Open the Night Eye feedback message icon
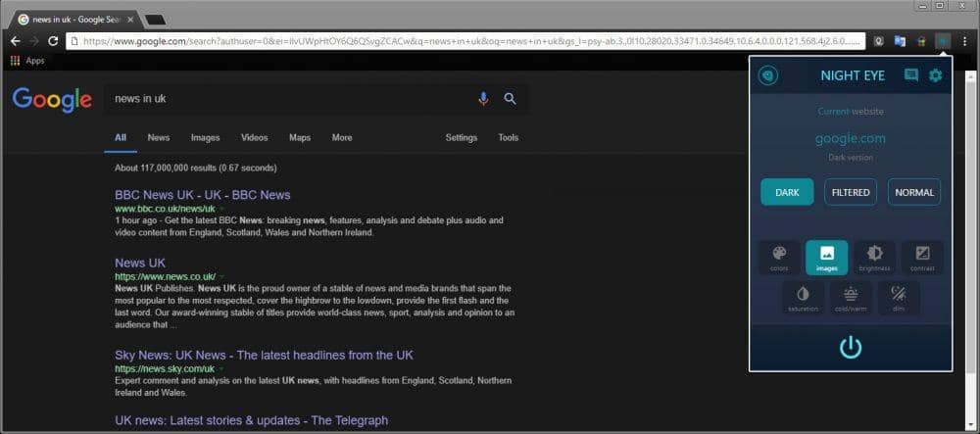Viewport: 980px width, 434px height. pos(911,75)
